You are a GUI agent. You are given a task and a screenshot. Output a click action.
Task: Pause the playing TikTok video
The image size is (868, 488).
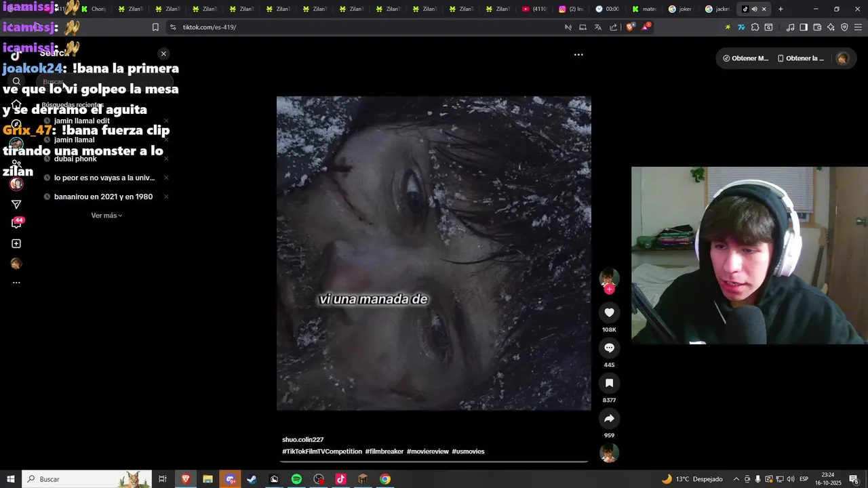click(433, 253)
